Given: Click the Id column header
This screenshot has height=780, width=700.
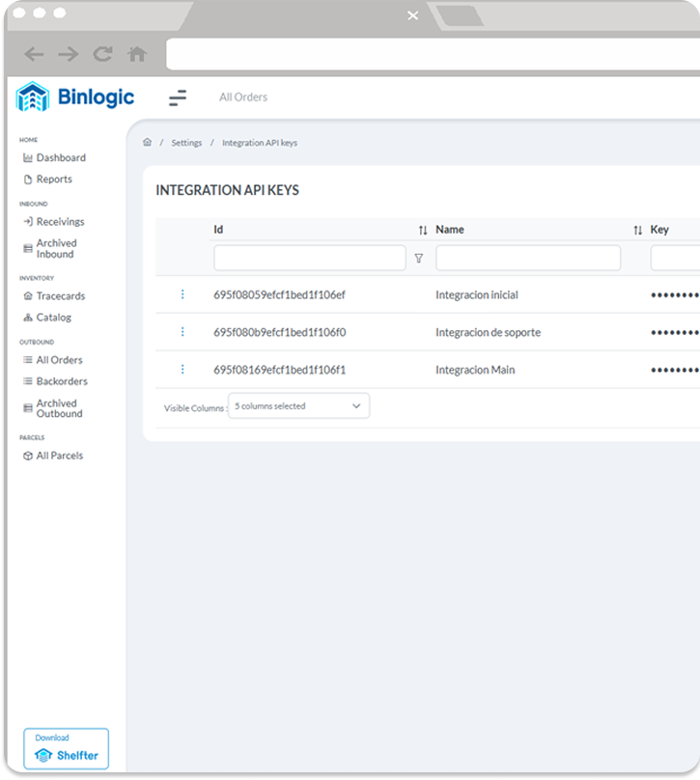Looking at the screenshot, I should (x=218, y=230).
